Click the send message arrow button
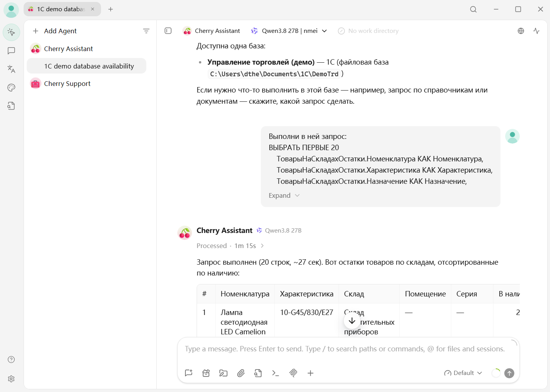Viewport: 550px width, 392px height. pos(509,373)
